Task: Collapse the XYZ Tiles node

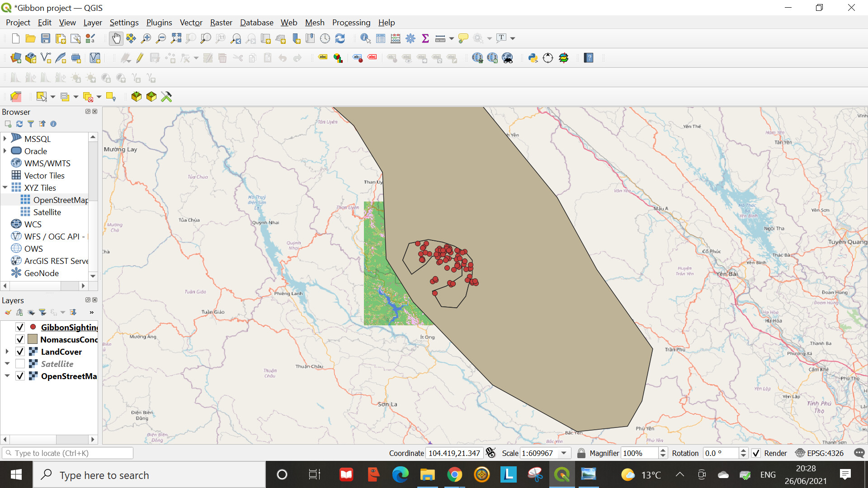Action: pyautogui.click(x=5, y=188)
